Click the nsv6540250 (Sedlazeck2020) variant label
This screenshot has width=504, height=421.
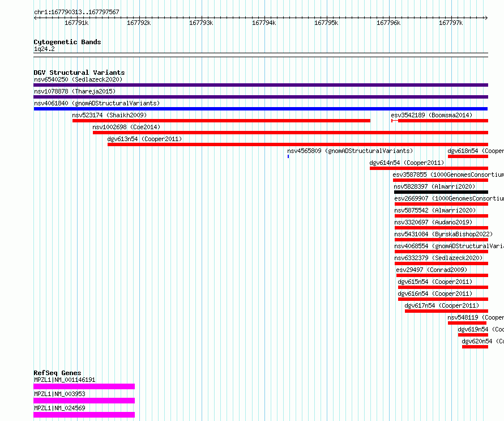78,79
